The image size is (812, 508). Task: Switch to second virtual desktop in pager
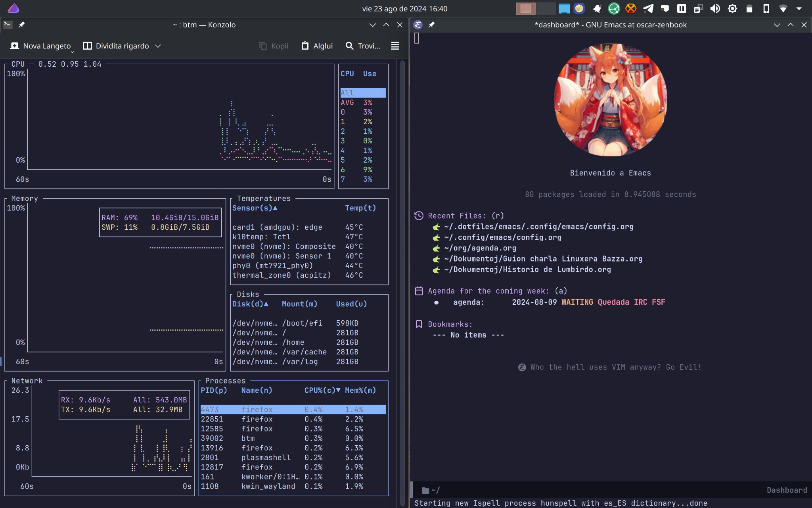pyautogui.click(x=546, y=8)
